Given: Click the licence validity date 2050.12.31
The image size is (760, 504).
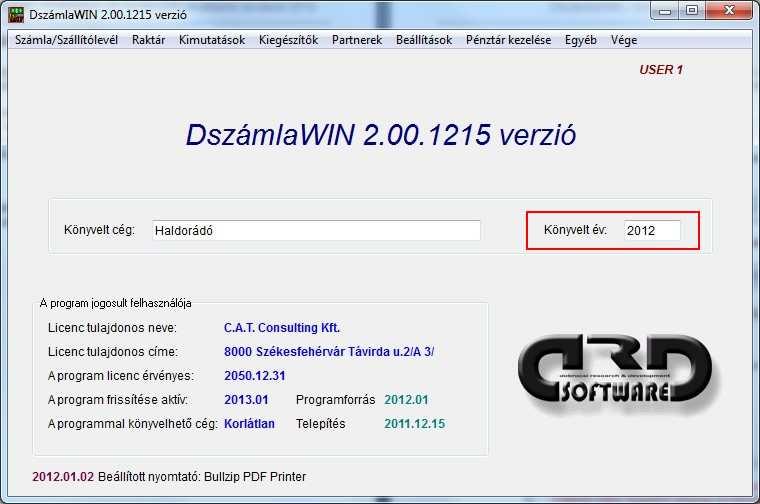Looking at the screenshot, I should pyautogui.click(x=255, y=376).
